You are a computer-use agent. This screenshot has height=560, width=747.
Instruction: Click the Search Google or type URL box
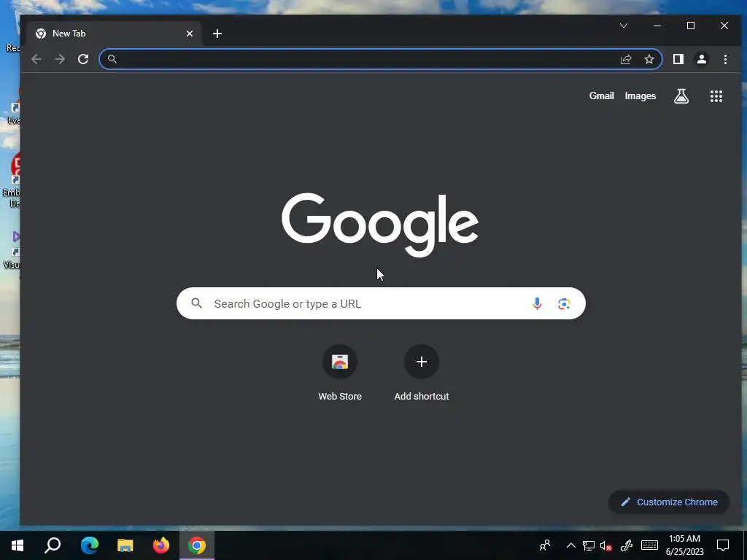click(381, 303)
